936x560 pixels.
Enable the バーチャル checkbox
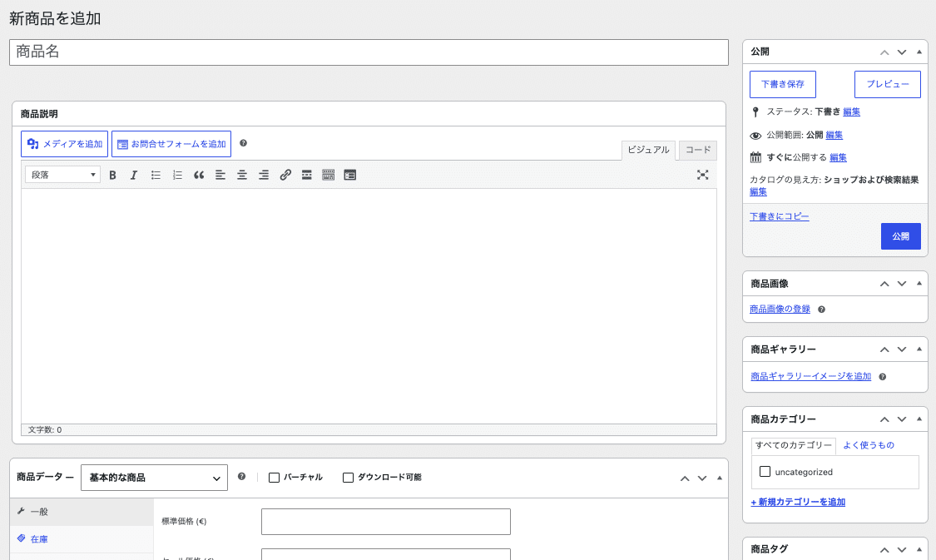[x=274, y=478]
